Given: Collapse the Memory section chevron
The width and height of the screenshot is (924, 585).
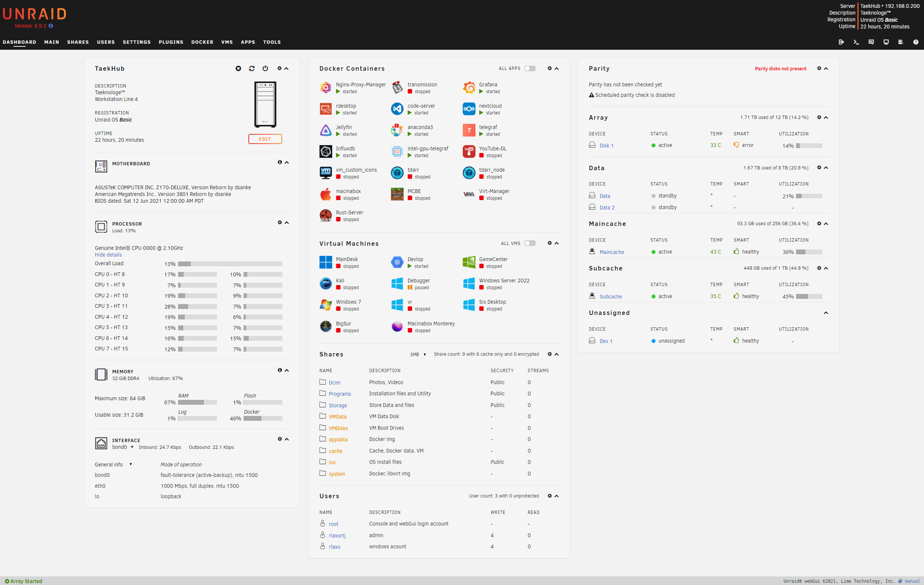Looking at the screenshot, I should (287, 370).
